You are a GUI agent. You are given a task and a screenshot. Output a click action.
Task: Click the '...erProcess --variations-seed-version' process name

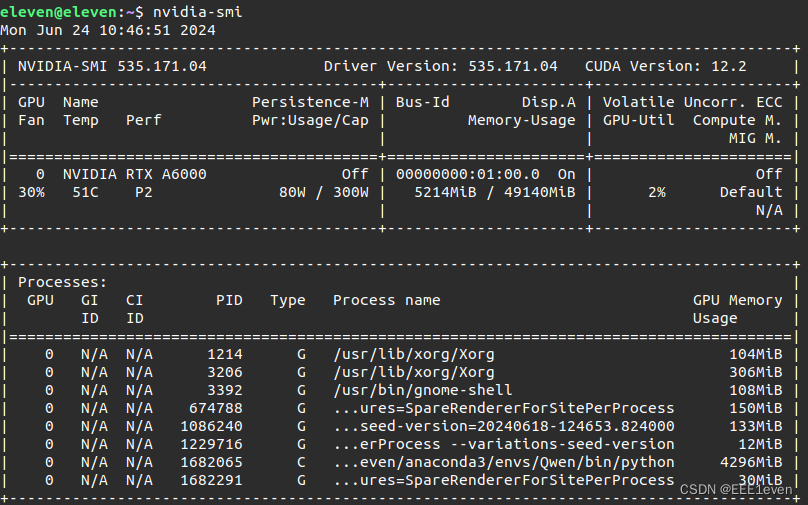click(503, 444)
